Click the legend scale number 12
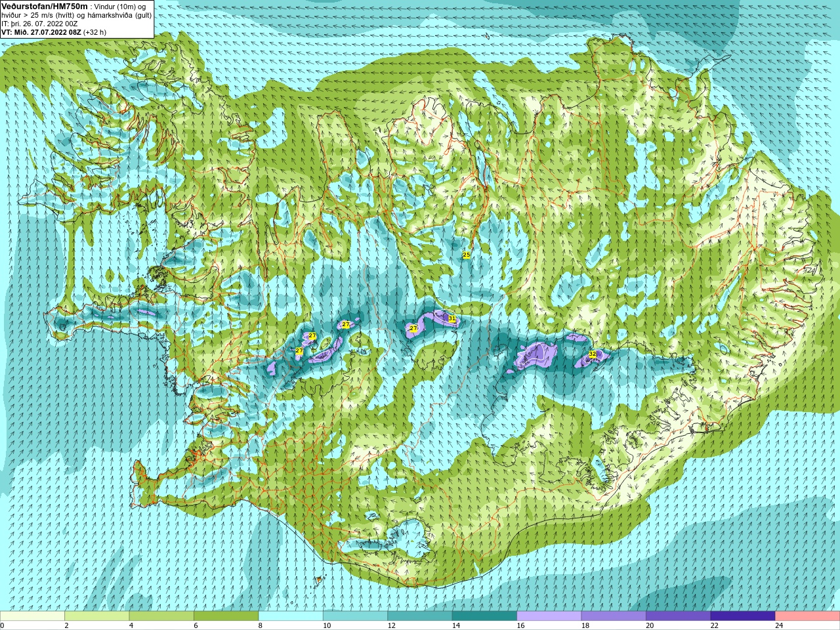The height and width of the screenshot is (630, 840). (392, 625)
